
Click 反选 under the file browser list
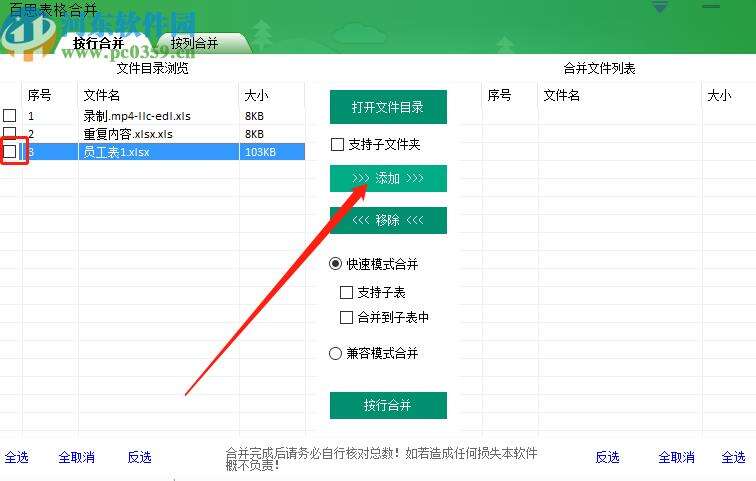tap(140, 457)
